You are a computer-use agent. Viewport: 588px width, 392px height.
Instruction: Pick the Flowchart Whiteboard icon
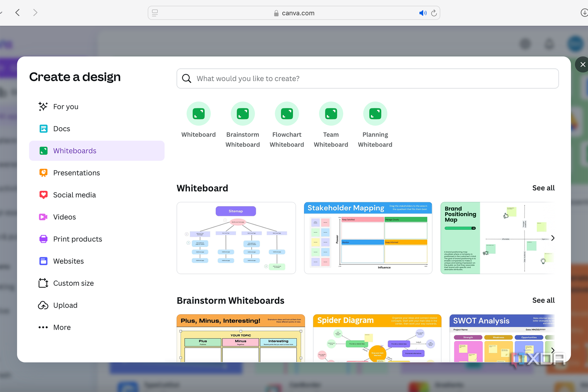point(287,114)
